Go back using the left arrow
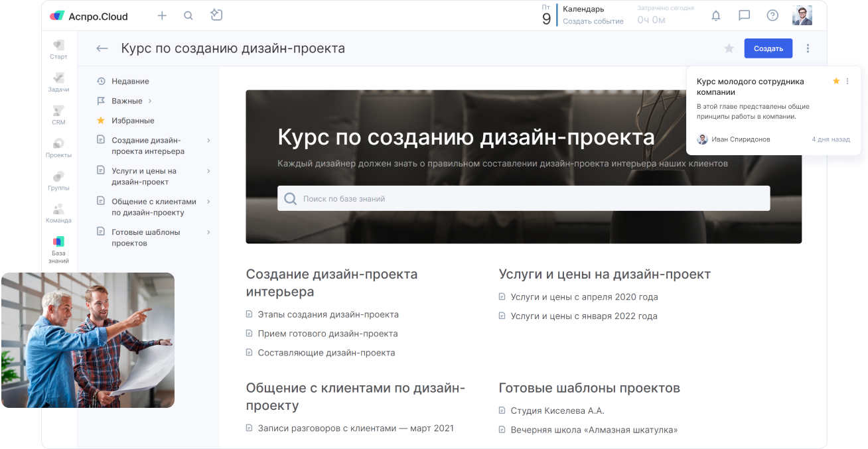 tap(102, 48)
